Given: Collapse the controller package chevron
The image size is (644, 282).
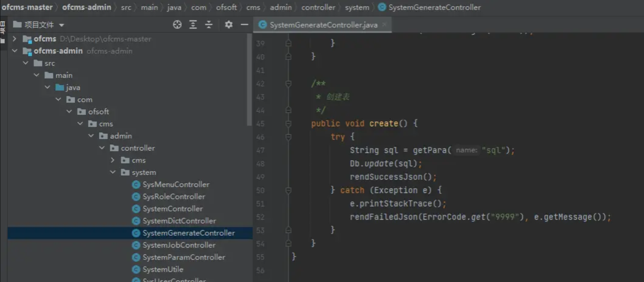Looking at the screenshot, I should (102, 148).
